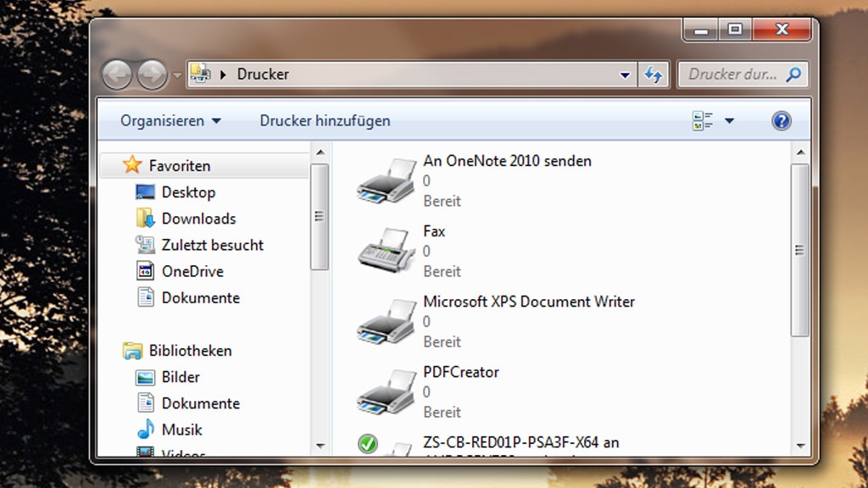Open the Bilder library

pyautogui.click(x=181, y=377)
